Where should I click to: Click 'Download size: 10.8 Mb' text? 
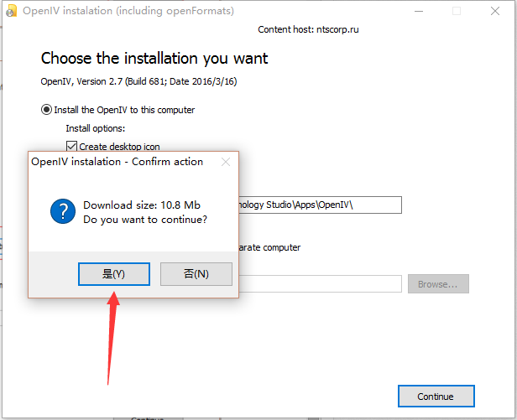142,205
